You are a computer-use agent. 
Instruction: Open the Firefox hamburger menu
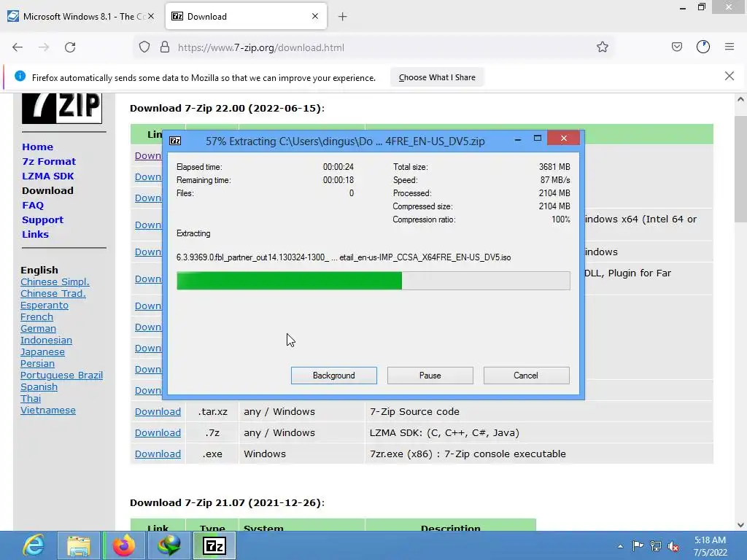[729, 47]
